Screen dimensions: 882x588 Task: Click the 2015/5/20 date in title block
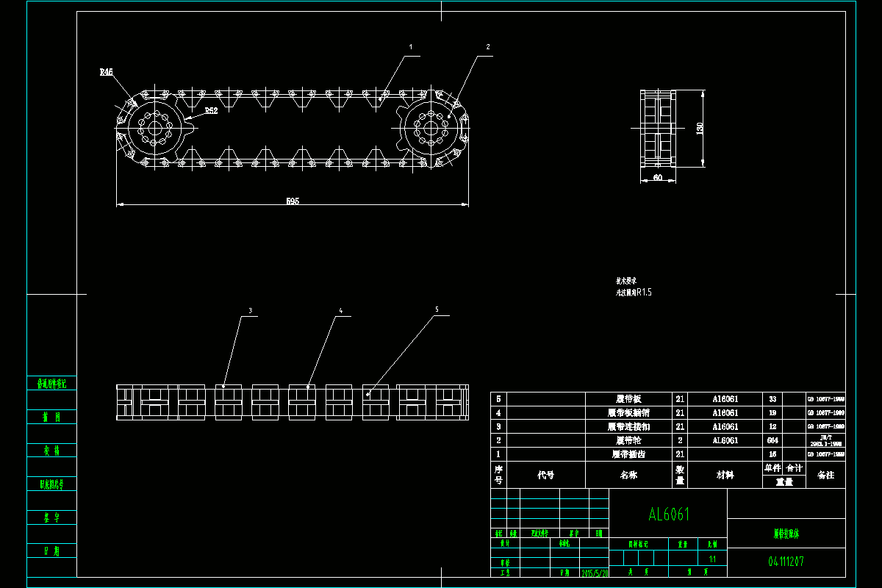tap(595, 572)
